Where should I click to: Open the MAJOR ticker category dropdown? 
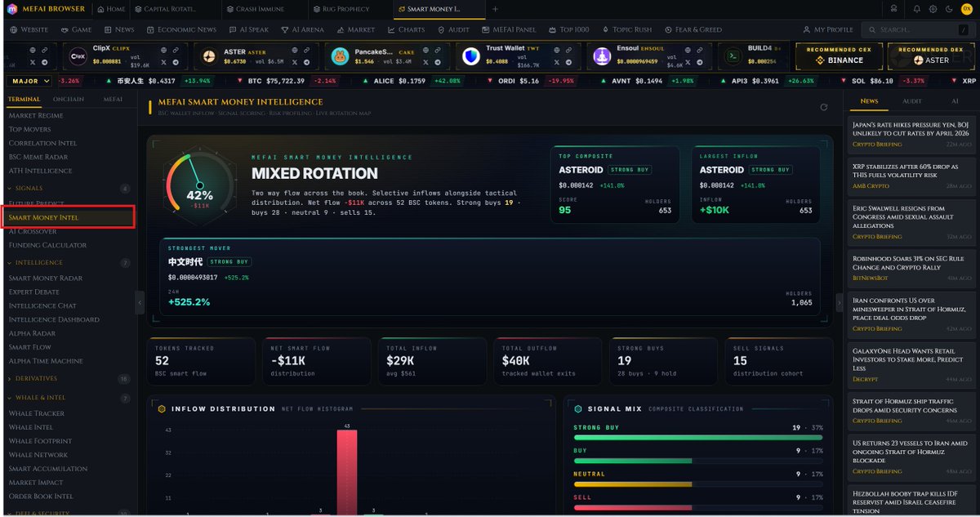29,81
